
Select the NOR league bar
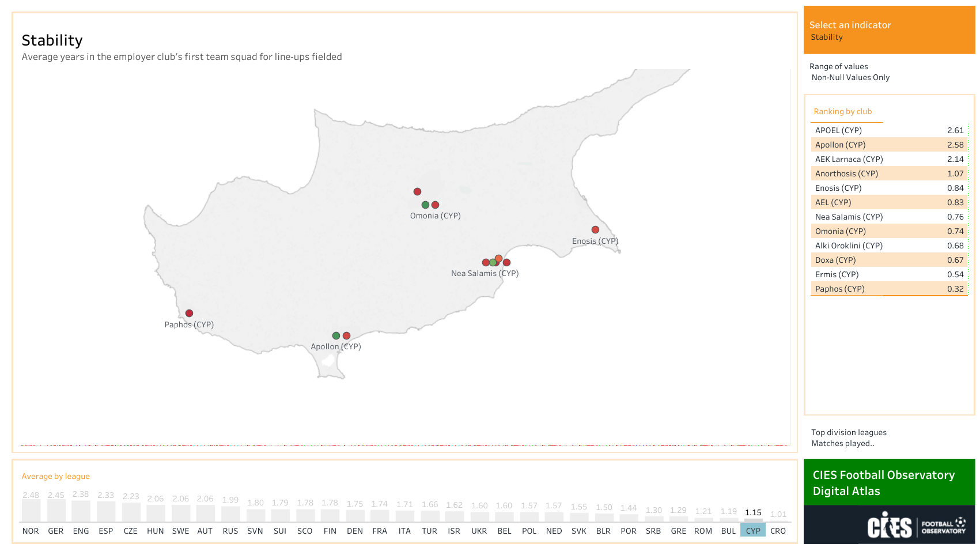point(31,511)
